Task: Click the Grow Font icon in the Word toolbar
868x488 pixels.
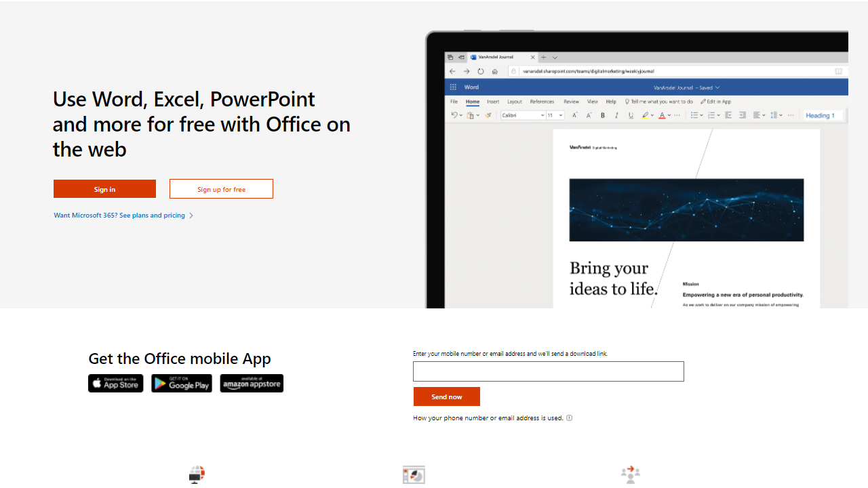Action: point(574,115)
